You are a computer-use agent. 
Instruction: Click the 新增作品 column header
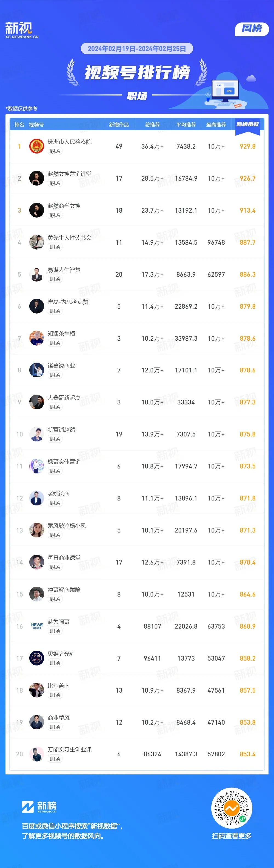coord(119,125)
